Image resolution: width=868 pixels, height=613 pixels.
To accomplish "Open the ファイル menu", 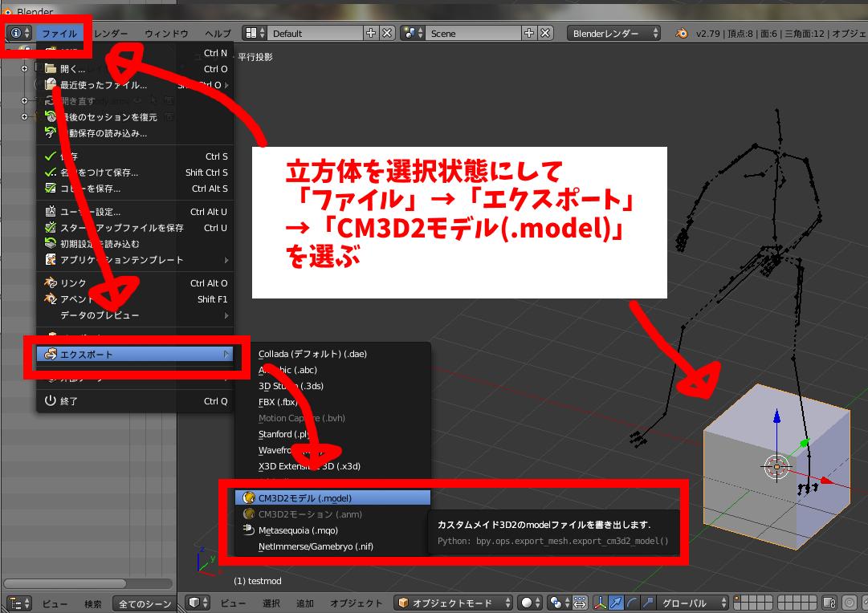I will [59, 34].
